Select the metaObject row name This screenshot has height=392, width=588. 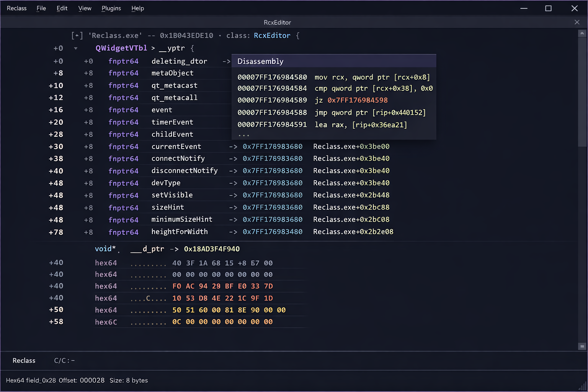click(x=172, y=73)
